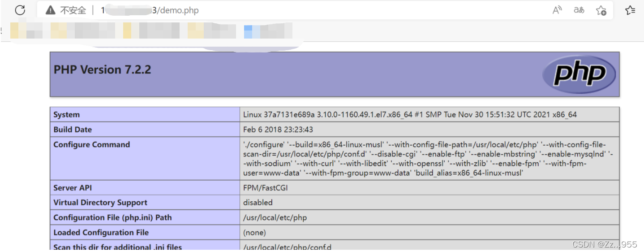Viewport: 644px width, 252px height.
Task: Click the not-secure warning triangle icon
Action: 51,10
